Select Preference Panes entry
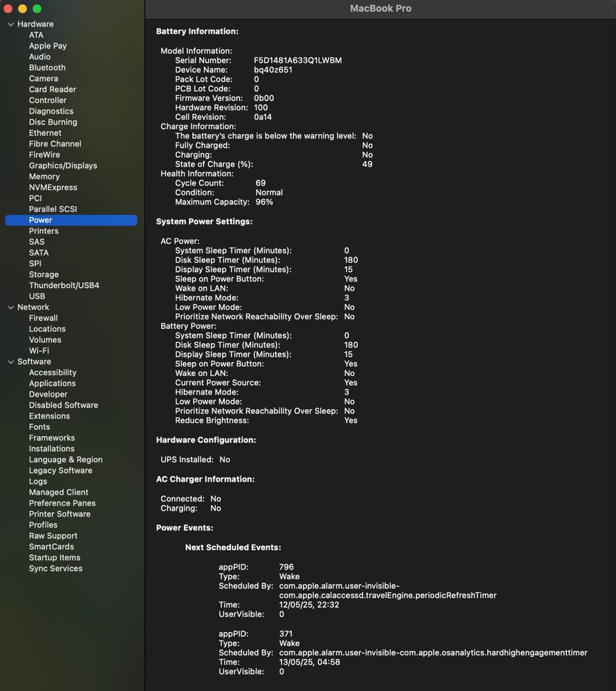This screenshot has width=616, height=691. point(62,503)
